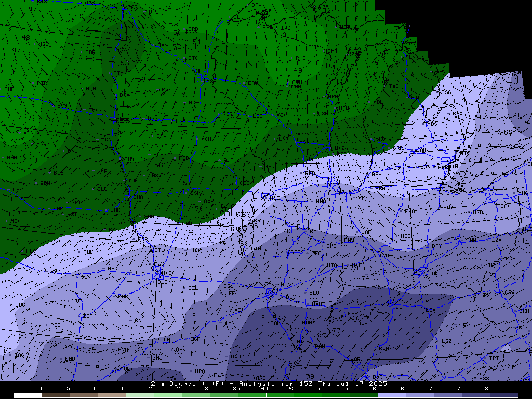This screenshot has height=399, width=532.
Task: Click the DDC station label
Action: pos(20,304)
